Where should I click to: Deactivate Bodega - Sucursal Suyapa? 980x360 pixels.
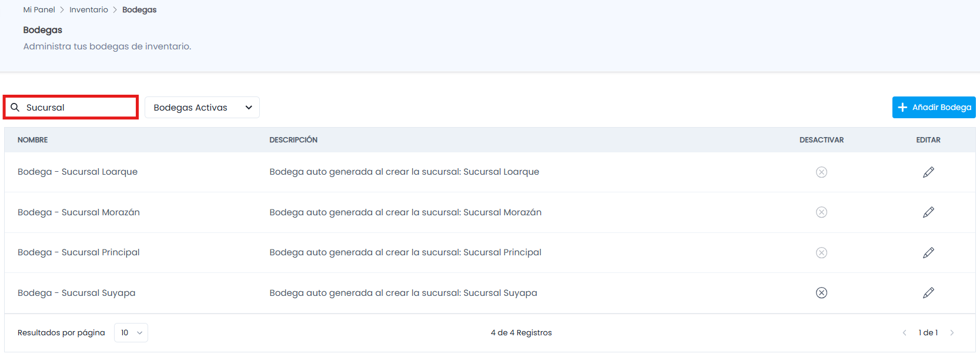[821, 293]
